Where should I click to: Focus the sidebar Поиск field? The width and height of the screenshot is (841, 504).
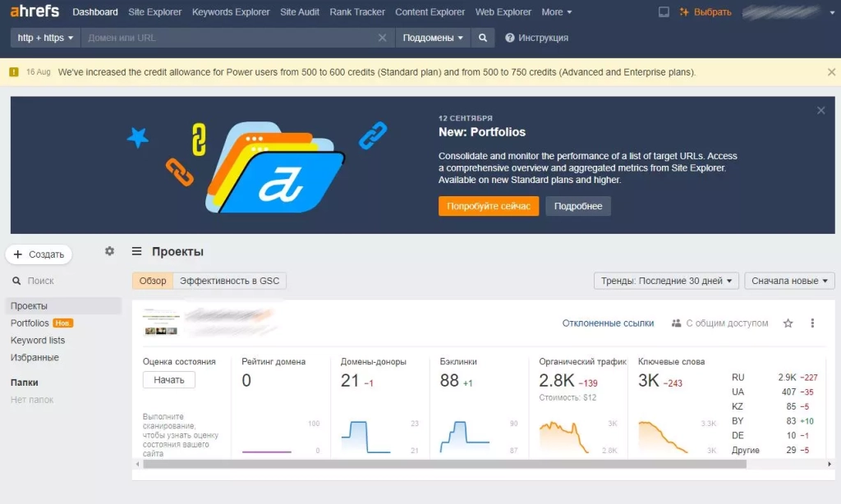41,281
